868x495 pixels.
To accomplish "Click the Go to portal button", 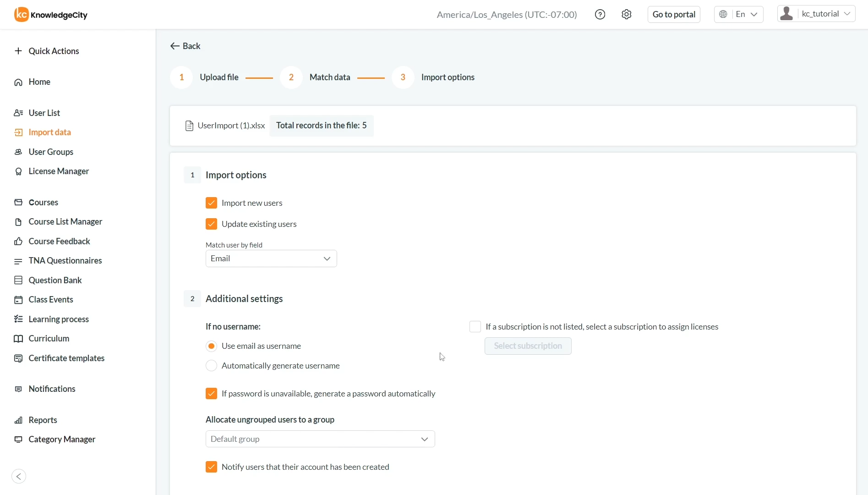I will pyautogui.click(x=673, y=15).
